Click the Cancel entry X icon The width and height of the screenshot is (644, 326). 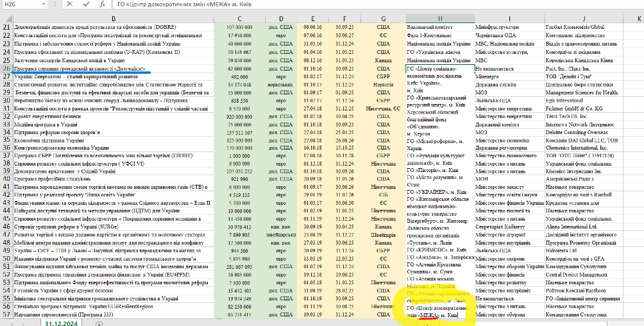click(x=69, y=4)
